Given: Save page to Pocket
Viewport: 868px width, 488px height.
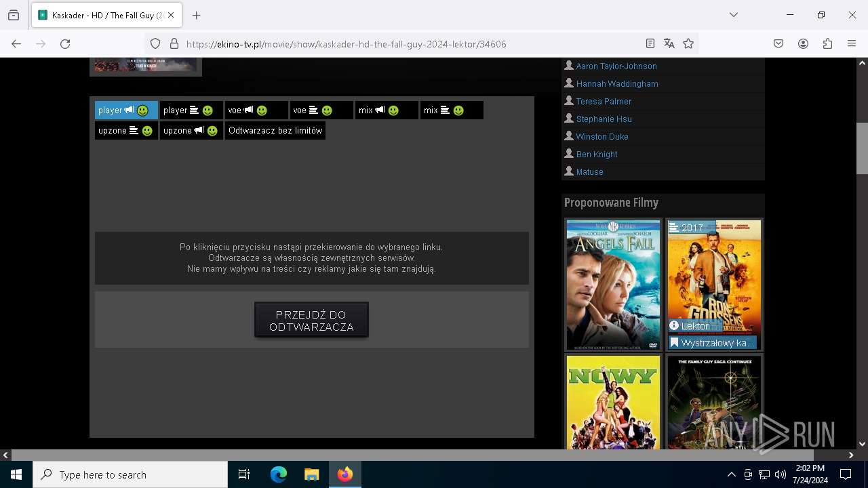Looking at the screenshot, I should 778,43.
